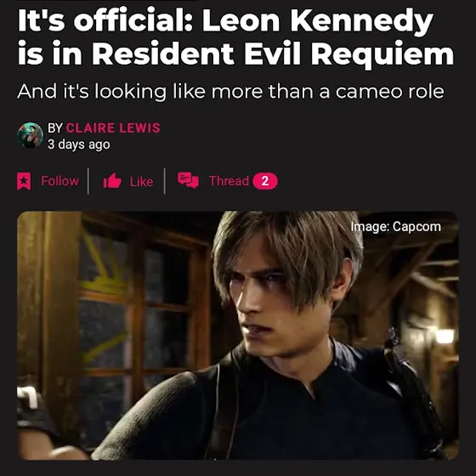Click the 'Image: Capcom' credit text
The width and height of the screenshot is (476, 476).
[395, 227]
